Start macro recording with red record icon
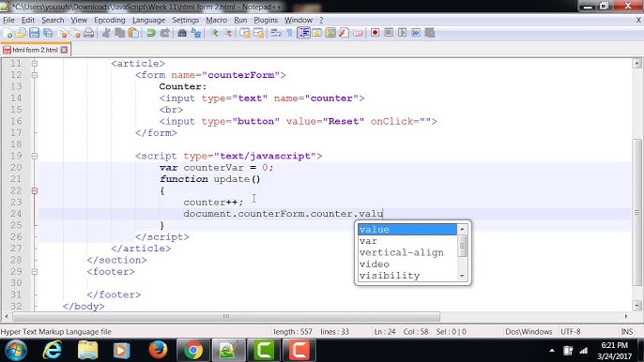This screenshot has height=362, width=644. click(x=375, y=33)
